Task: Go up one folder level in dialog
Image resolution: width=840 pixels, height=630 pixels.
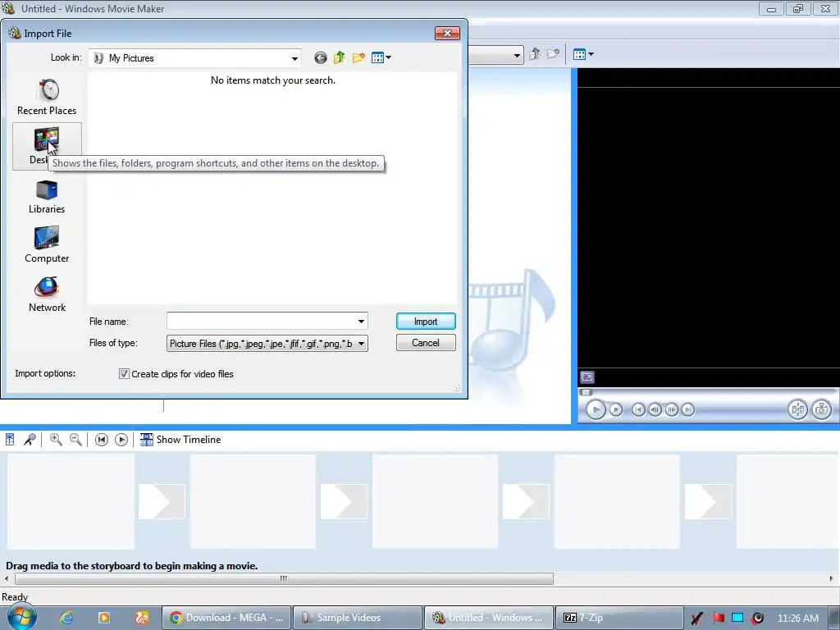Action: tap(339, 57)
